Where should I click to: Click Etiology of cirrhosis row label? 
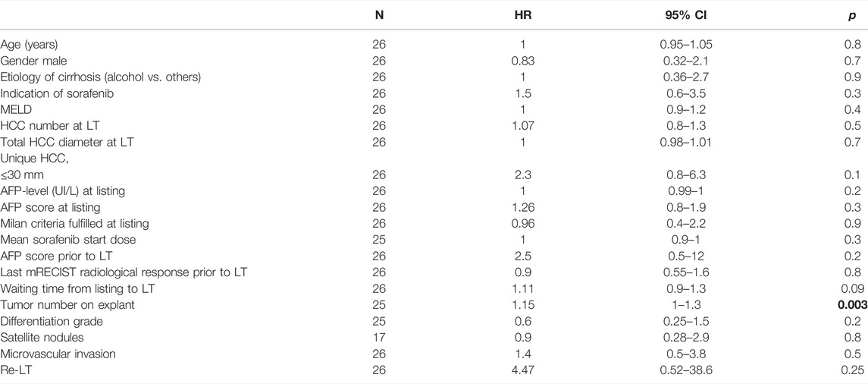pos(100,77)
